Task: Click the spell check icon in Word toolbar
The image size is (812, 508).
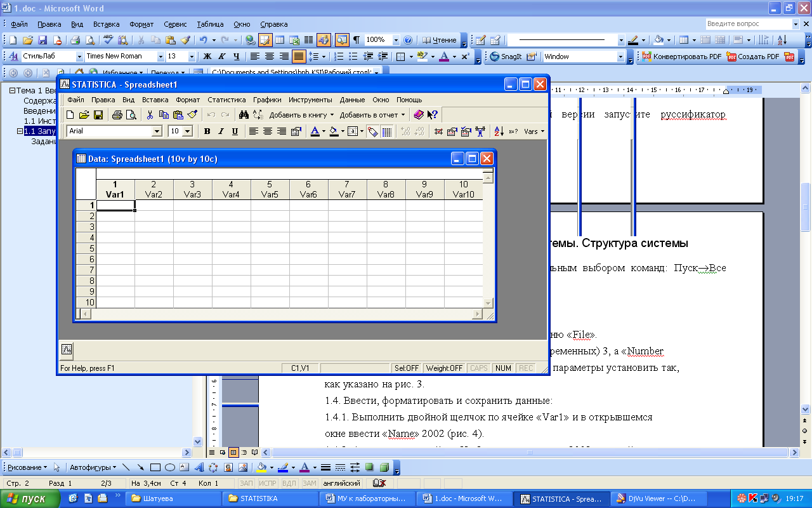Action: [x=108, y=39]
